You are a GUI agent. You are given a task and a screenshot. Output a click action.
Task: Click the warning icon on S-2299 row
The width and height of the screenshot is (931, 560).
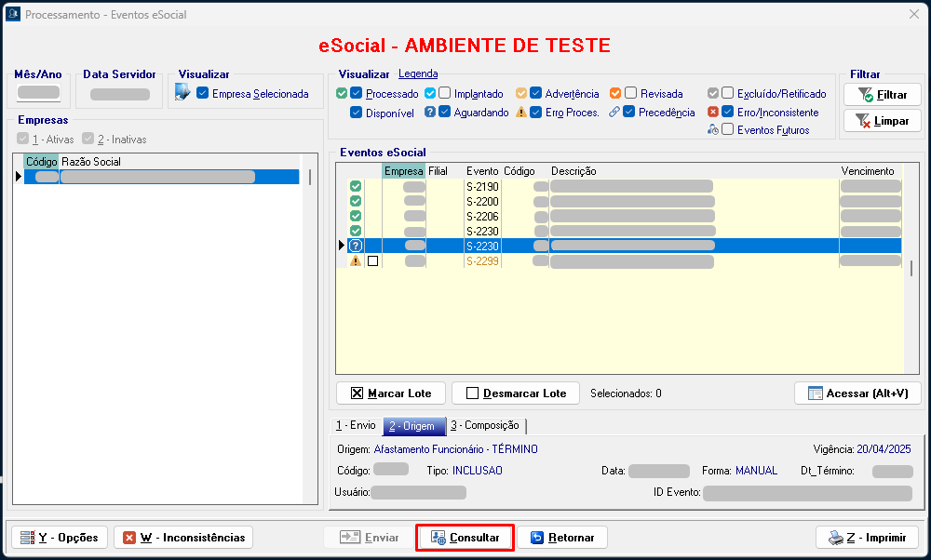tap(355, 261)
